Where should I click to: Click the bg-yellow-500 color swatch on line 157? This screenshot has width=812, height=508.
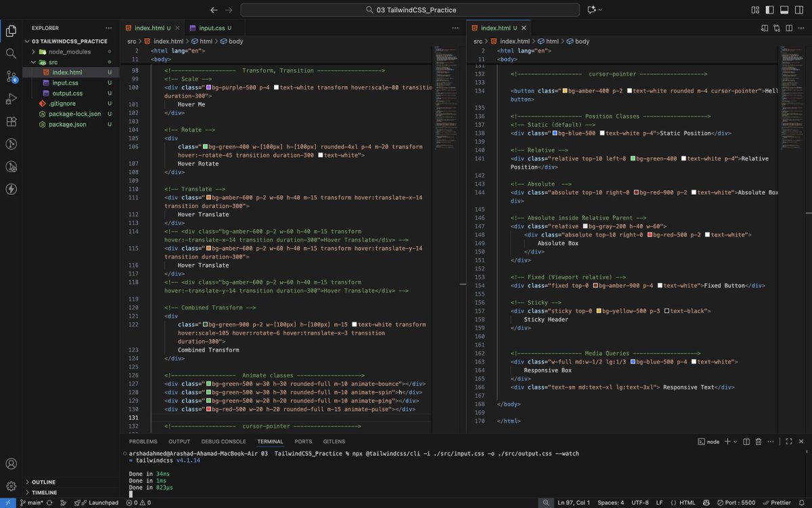[x=599, y=311]
